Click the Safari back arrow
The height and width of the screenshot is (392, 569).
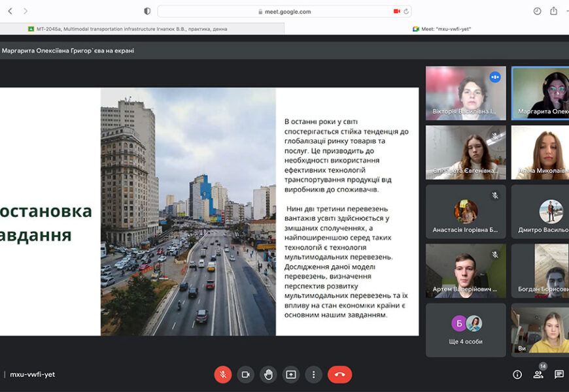point(10,11)
